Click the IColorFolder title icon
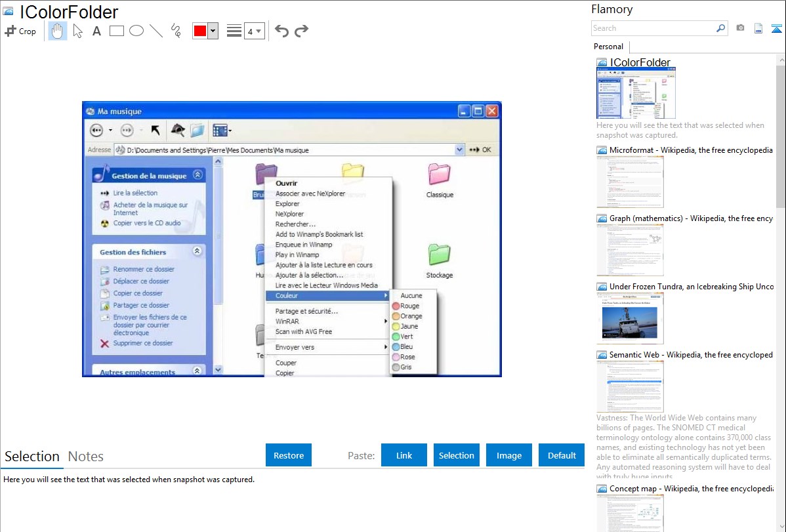This screenshot has width=786, height=532. (8, 12)
